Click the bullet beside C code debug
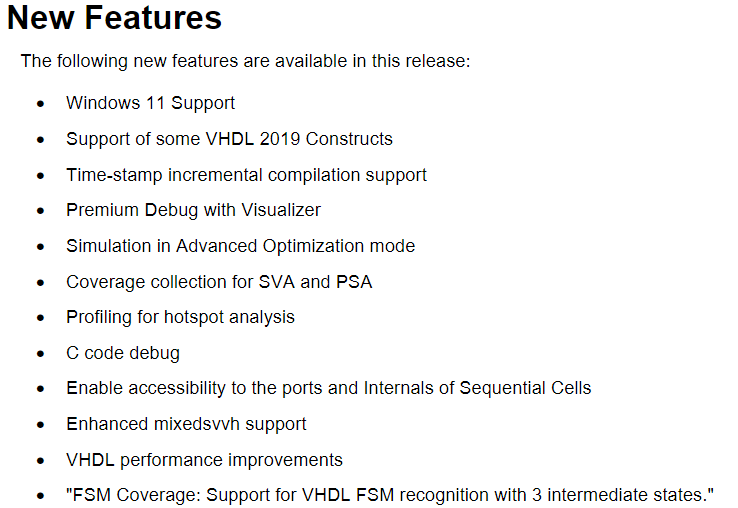The width and height of the screenshot is (738, 508). pos(40,354)
